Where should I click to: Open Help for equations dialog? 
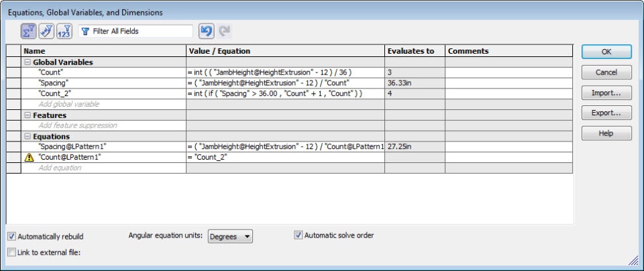tap(606, 133)
